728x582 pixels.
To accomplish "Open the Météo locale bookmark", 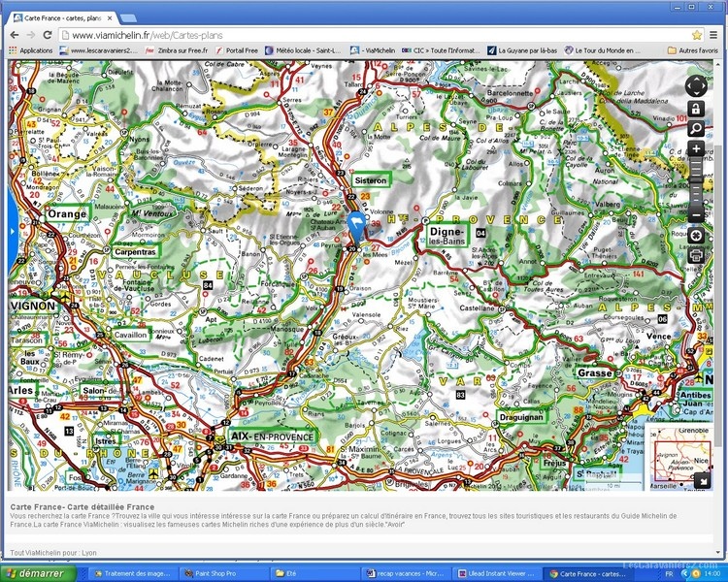I will pyautogui.click(x=303, y=50).
